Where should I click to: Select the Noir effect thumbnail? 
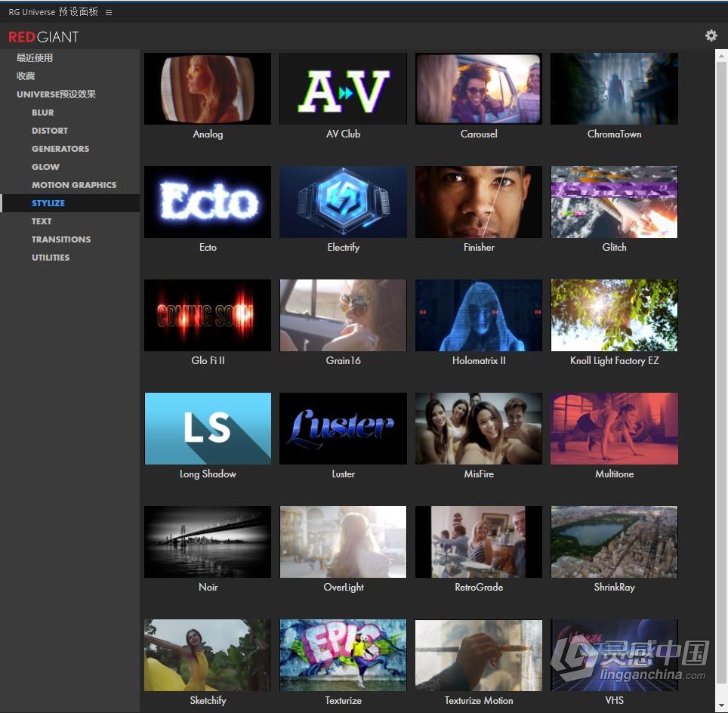[208, 542]
